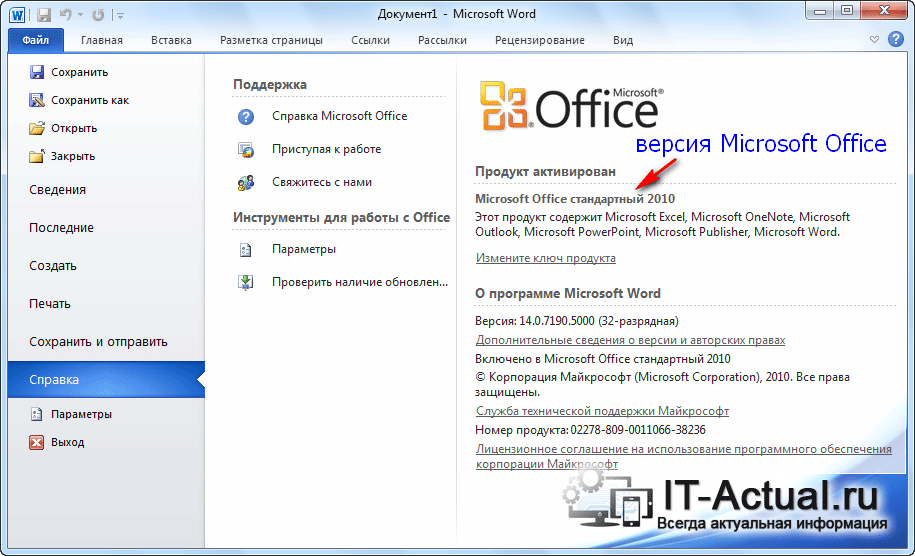Click the Включено в Microsoft Office стандартный 2010 line
Viewport: 915px width, 556px height.
click(x=603, y=359)
